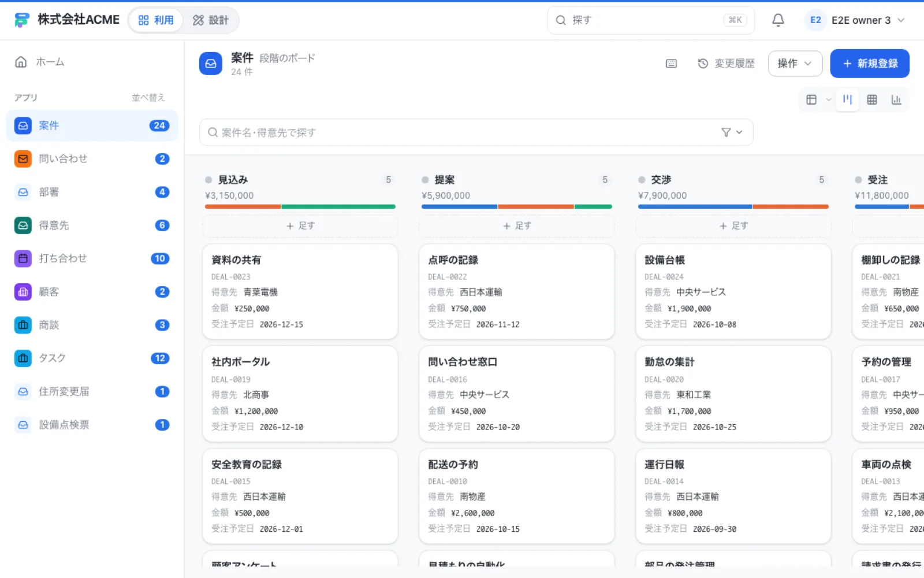The height and width of the screenshot is (578, 924).
Task: Open notifications bell
Action: (778, 20)
